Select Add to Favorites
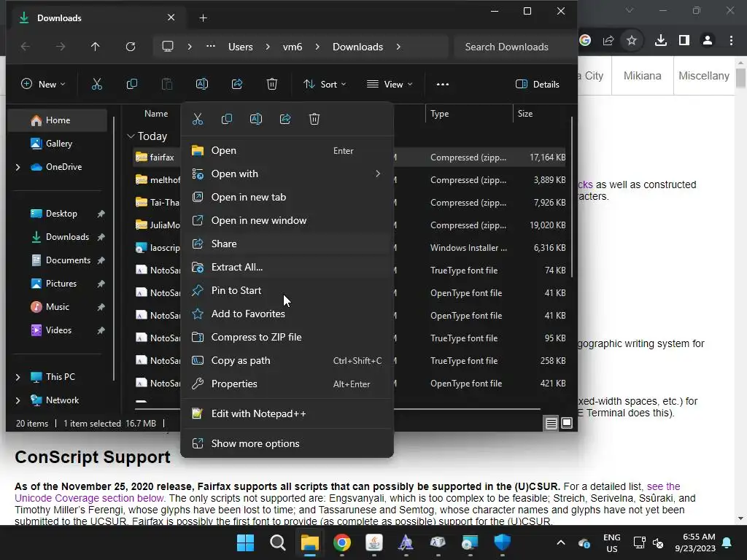 287,314
